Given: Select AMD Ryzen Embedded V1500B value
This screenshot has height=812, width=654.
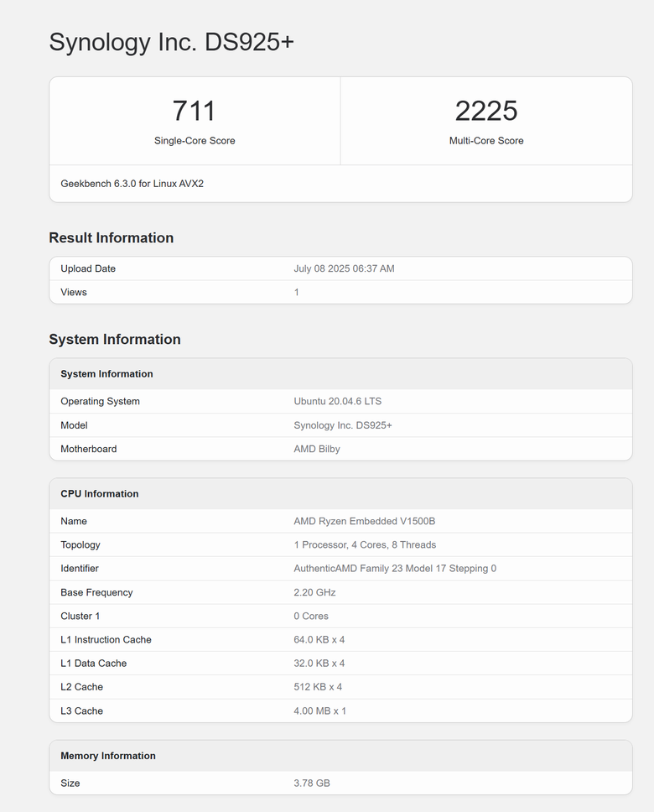Looking at the screenshot, I should pos(365,521).
